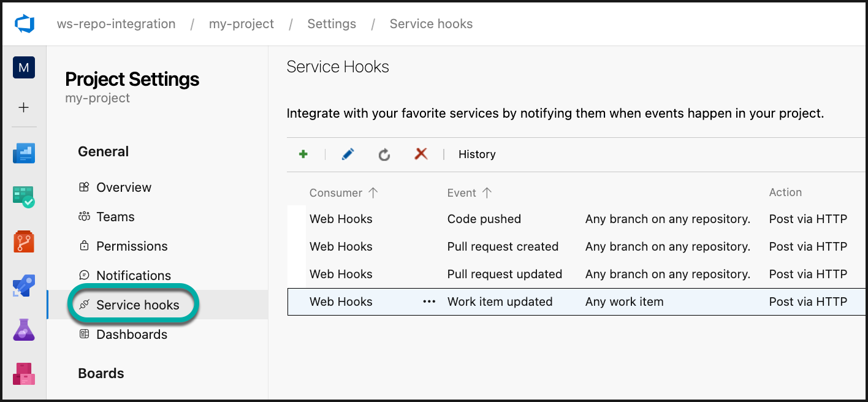Click the plus icon in left sidebar

coord(24,108)
